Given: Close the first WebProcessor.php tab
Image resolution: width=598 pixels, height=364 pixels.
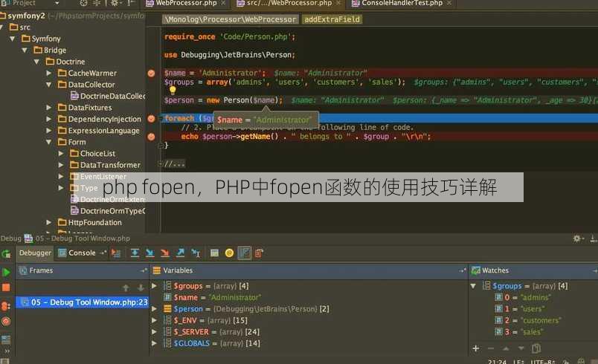Looking at the screenshot, I should click(223, 4).
